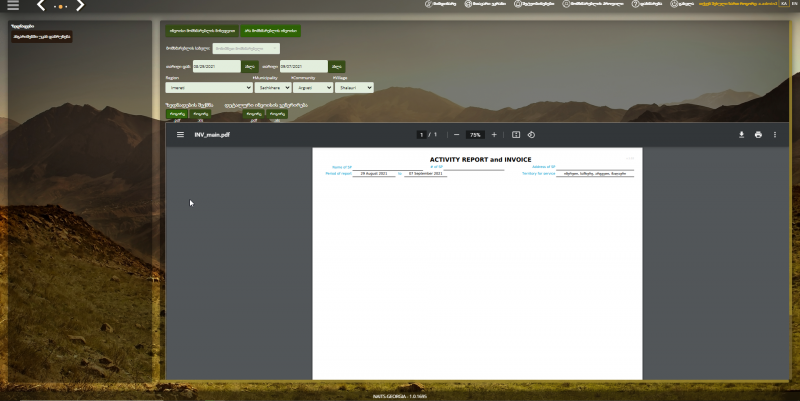
Task: Click the fit to page icon
Action: point(516,135)
